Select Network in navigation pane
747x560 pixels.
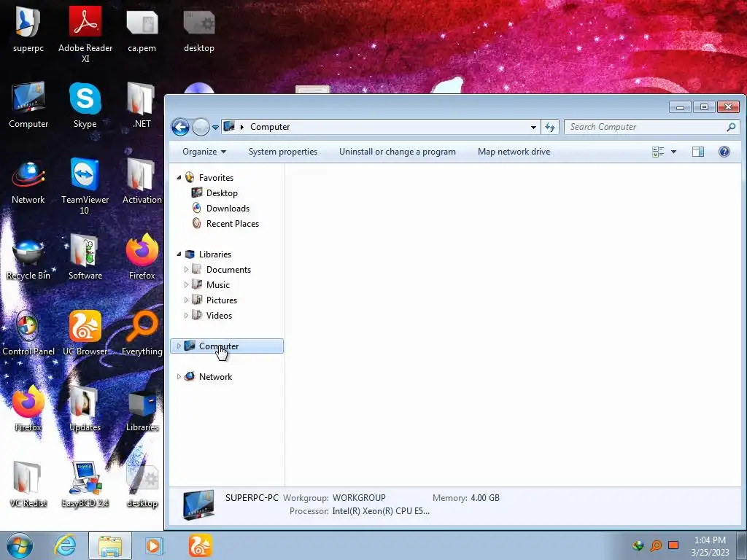215,377
